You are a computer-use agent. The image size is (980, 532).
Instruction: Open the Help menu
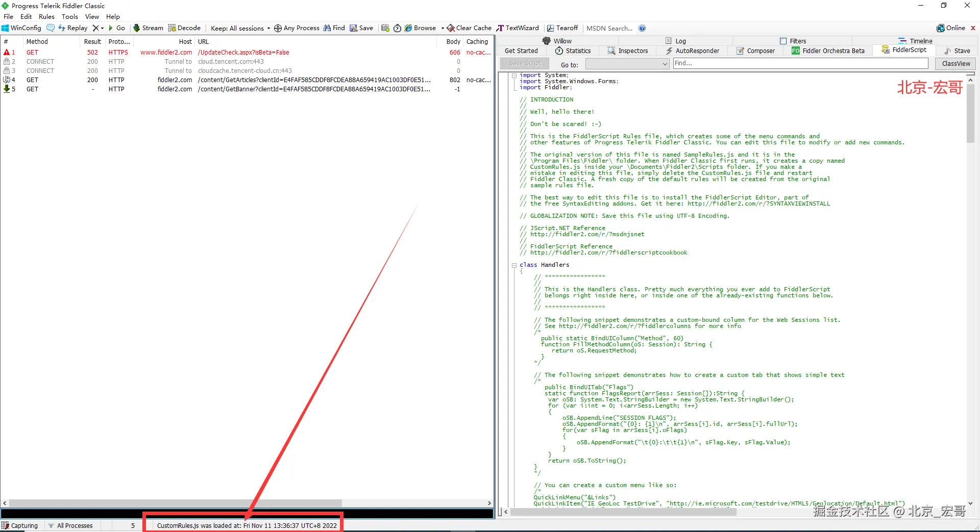click(113, 16)
